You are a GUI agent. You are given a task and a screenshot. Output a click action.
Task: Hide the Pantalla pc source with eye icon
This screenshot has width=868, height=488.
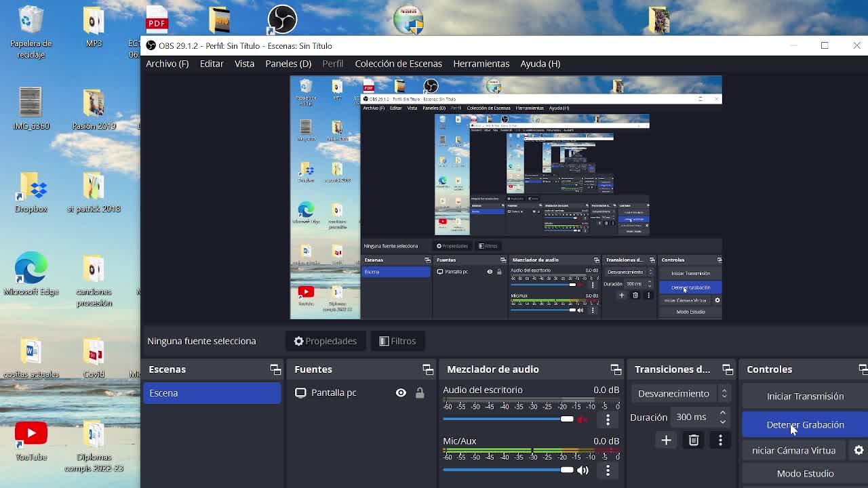pos(401,393)
